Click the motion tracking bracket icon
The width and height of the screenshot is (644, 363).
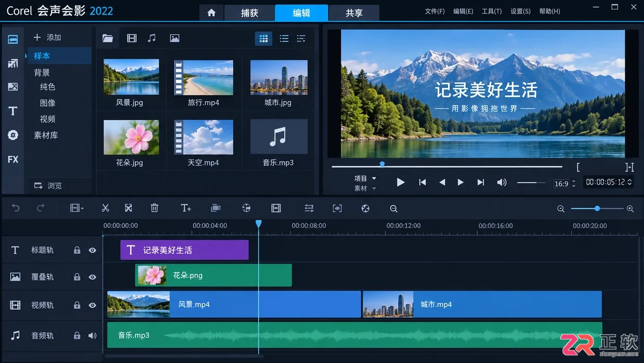tap(337, 208)
